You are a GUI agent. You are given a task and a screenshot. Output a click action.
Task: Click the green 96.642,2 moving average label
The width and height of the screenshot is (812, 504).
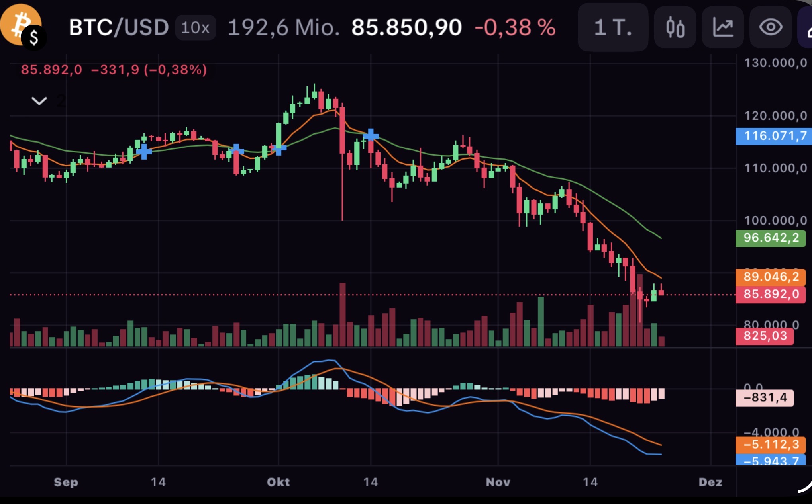click(x=771, y=238)
